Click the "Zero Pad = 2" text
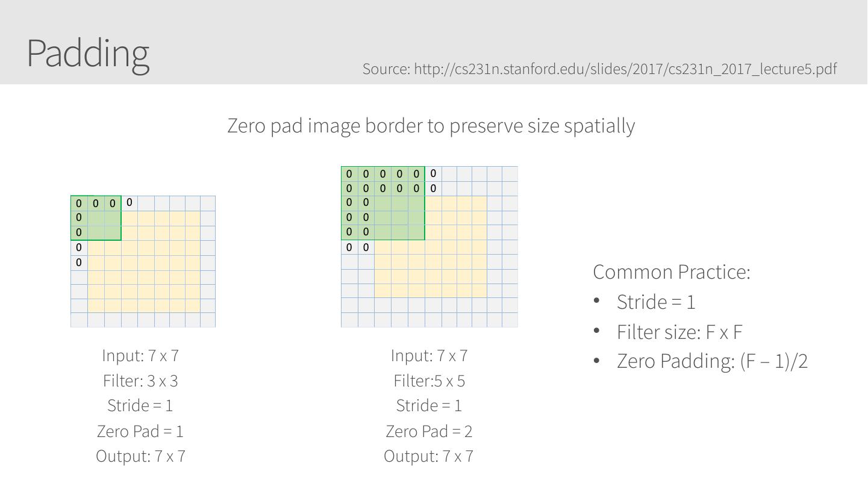The image size is (868, 487). (x=429, y=431)
